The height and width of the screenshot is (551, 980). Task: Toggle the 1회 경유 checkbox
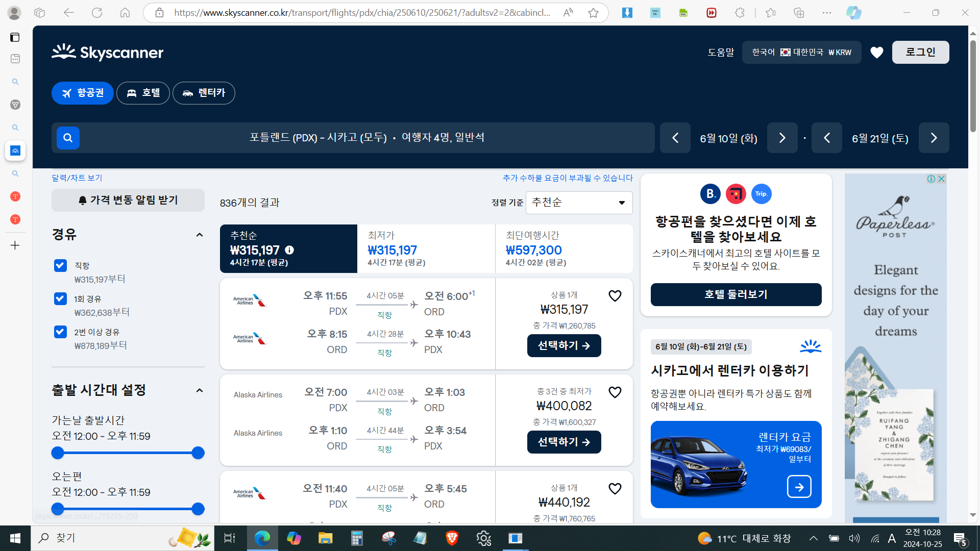pyautogui.click(x=60, y=298)
